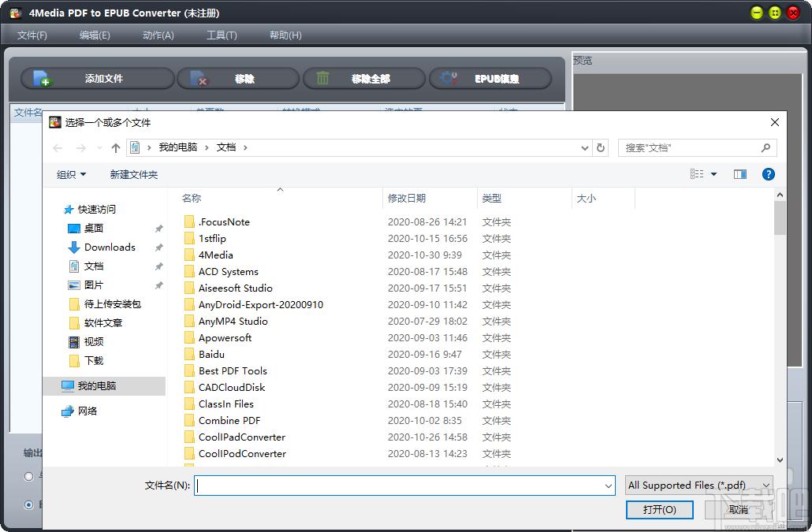Go back with the dialog back arrow
Screen dimensions: 812x532
point(58,148)
